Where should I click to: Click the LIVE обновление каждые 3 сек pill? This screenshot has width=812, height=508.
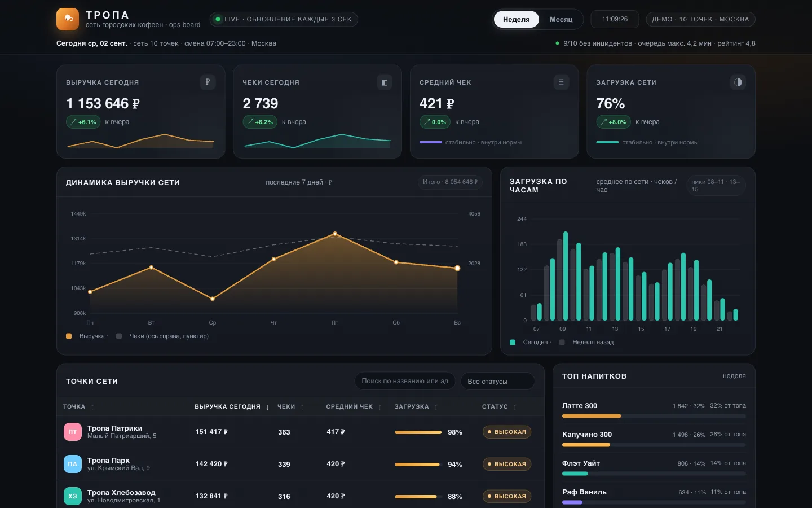[x=284, y=19]
